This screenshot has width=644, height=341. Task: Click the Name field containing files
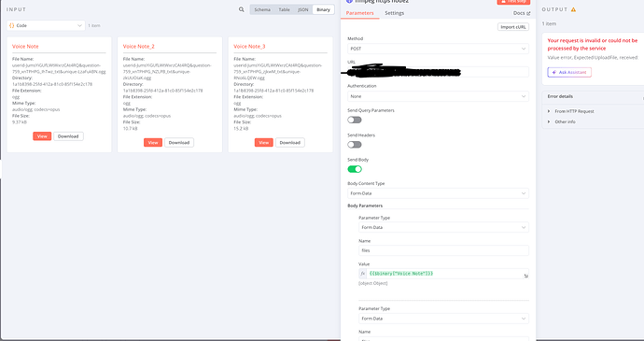click(443, 250)
